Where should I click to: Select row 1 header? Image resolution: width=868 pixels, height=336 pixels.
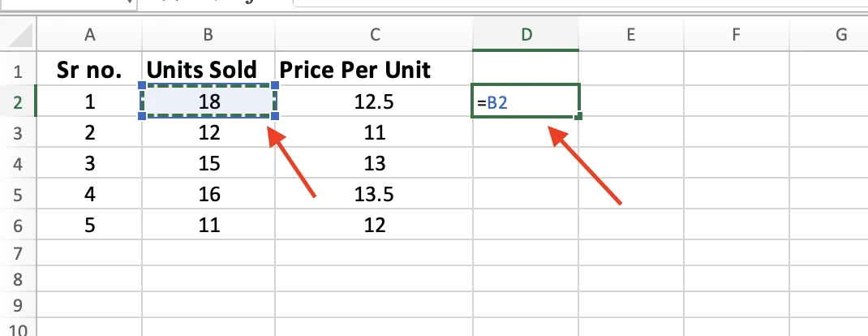pyautogui.click(x=18, y=71)
